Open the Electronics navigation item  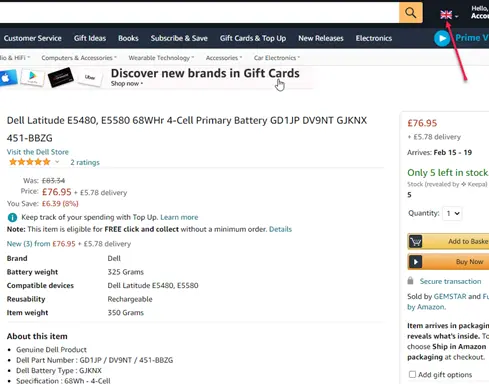374,38
